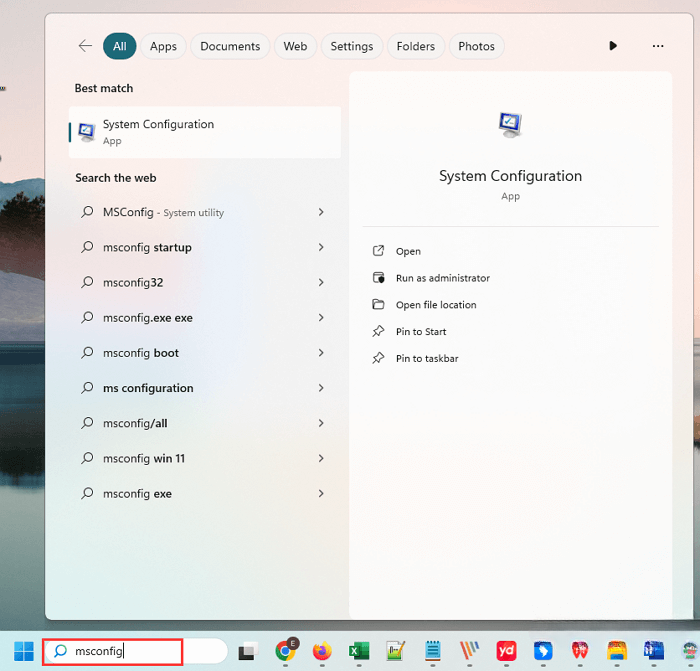Expand the ms configuration suggestion chevron
The image size is (700, 671).
(x=321, y=388)
